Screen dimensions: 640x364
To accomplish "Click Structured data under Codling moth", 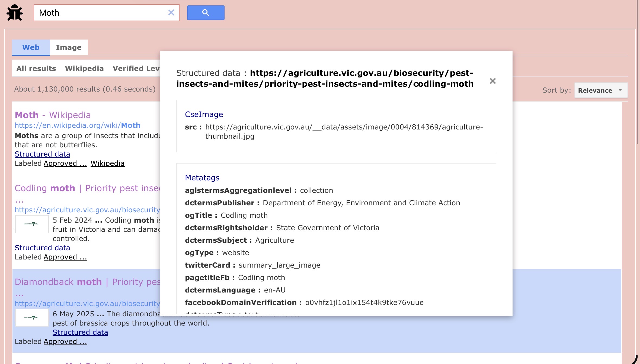I will point(42,248).
